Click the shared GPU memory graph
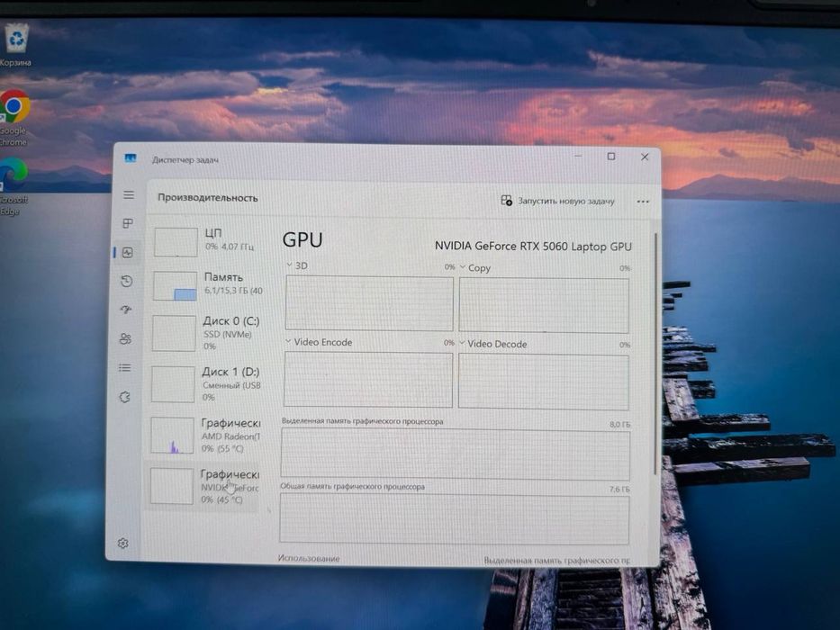840x630 pixels. point(455,519)
